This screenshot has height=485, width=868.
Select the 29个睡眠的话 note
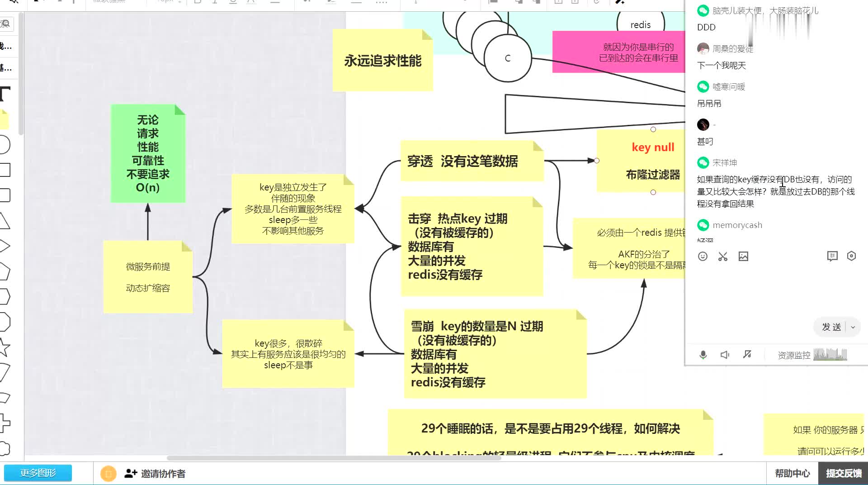tap(550, 433)
